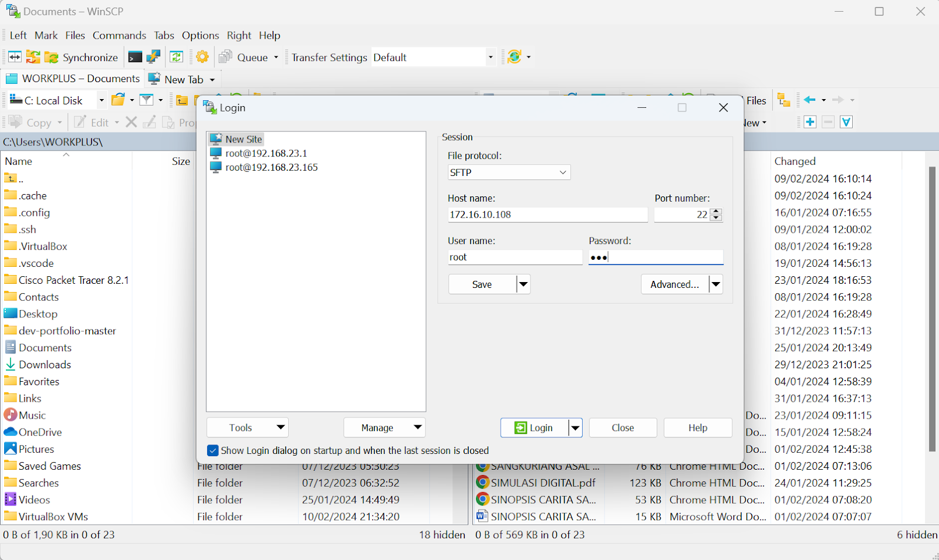Click the User name field containing root
This screenshot has width=939, height=560.
click(515, 257)
